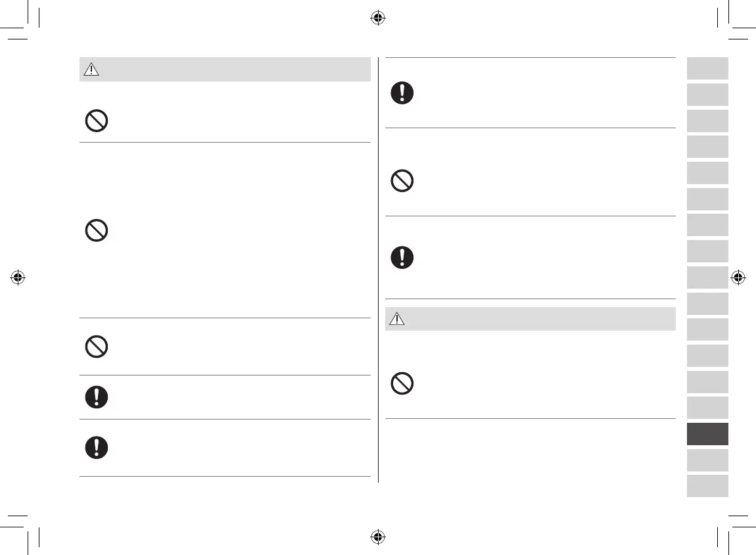Click the registration crosshair mark at the top center
Viewport: 756px width, 555px height.
pyautogui.click(x=377, y=18)
